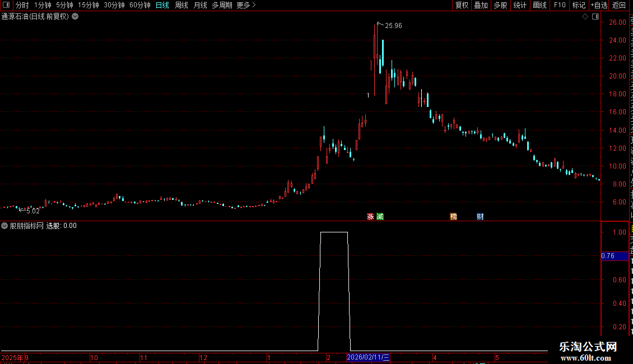Open 多股 multi-stock view
This screenshot has width=633, height=364.
point(500,5)
